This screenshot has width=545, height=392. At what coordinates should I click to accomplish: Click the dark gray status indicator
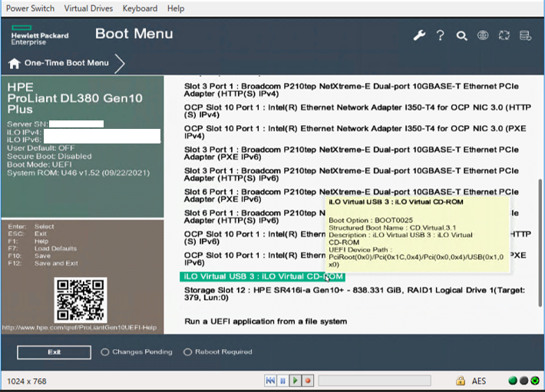tap(524, 380)
